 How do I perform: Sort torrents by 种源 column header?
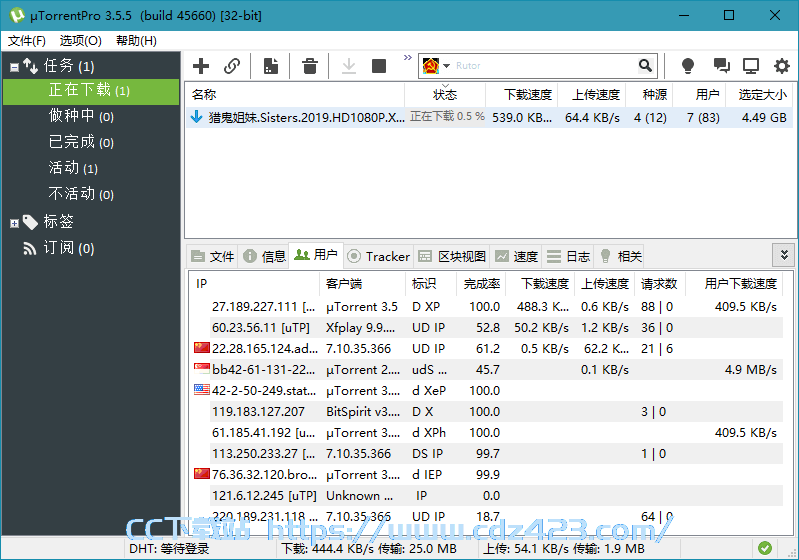click(649, 95)
